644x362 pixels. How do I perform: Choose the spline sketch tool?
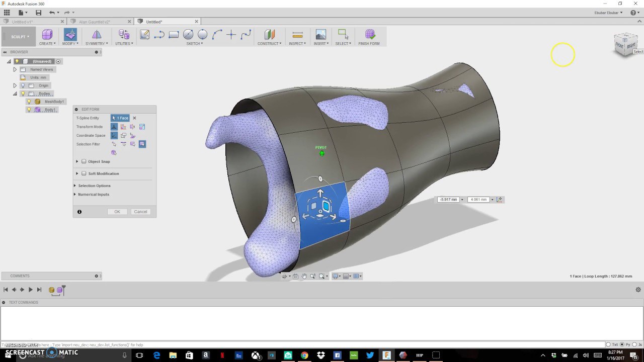point(246,34)
